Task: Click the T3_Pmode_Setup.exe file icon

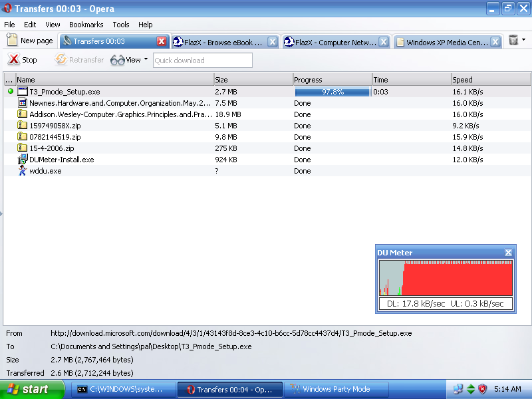Action: 22,92
